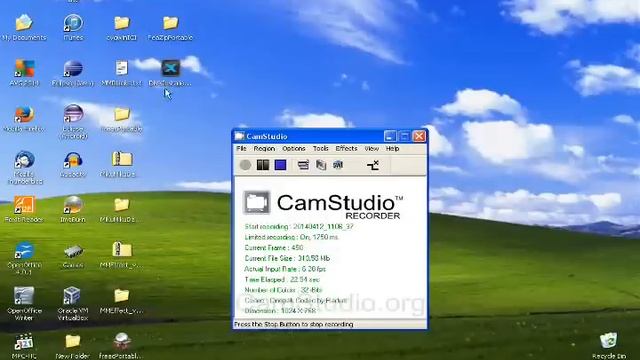640x360 pixels.
Task: Click the 'Current File Size' line
Action: 287,258
